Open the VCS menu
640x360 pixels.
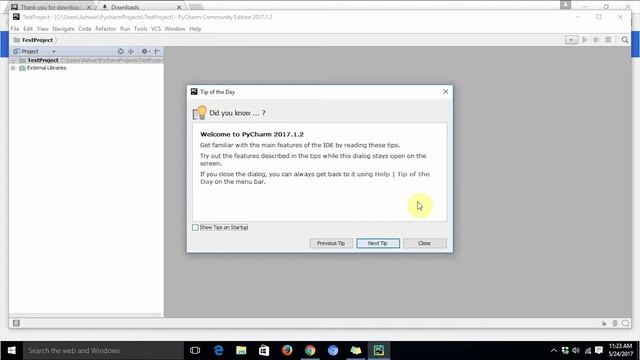click(156, 29)
